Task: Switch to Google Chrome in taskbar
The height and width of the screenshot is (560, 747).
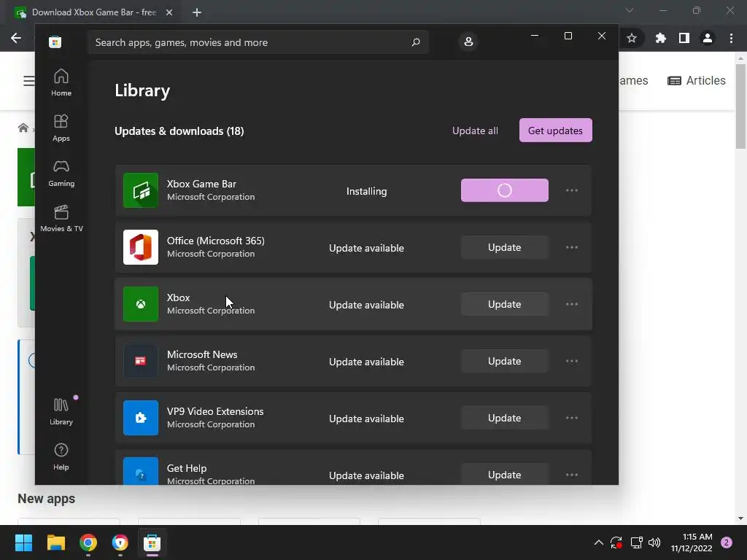Action: click(x=88, y=542)
